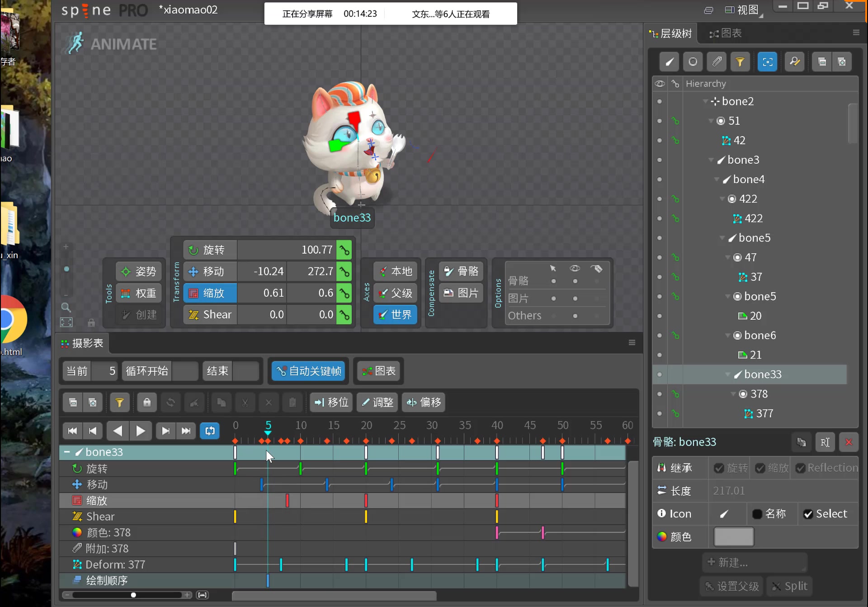Select the dopesheet graph view icon
This screenshot has height=607, width=868.
pyautogui.click(x=379, y=371)
